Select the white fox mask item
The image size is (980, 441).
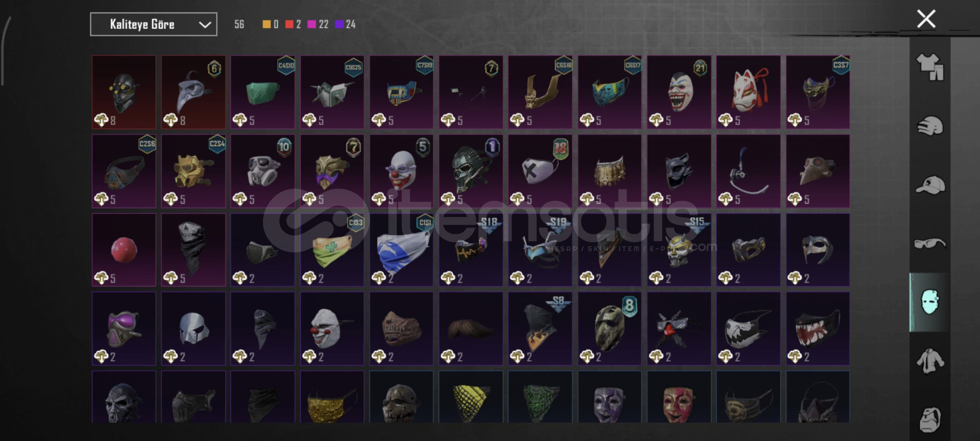(748, 92)
